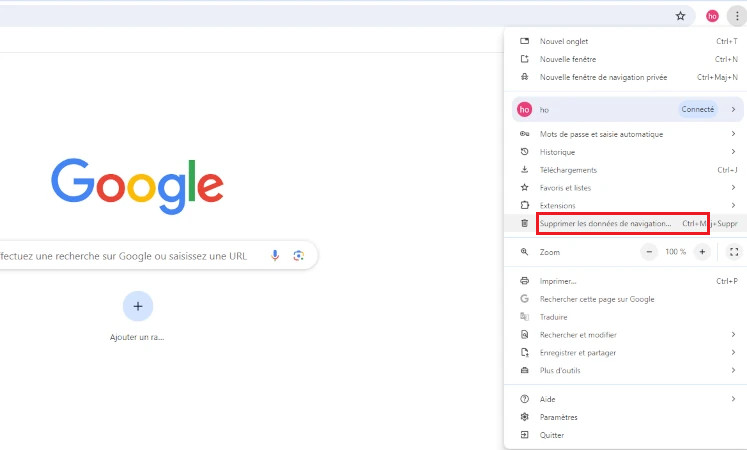Bookmark this page with the star icon
Screen dimensions: 747x450
coord(680,16)
